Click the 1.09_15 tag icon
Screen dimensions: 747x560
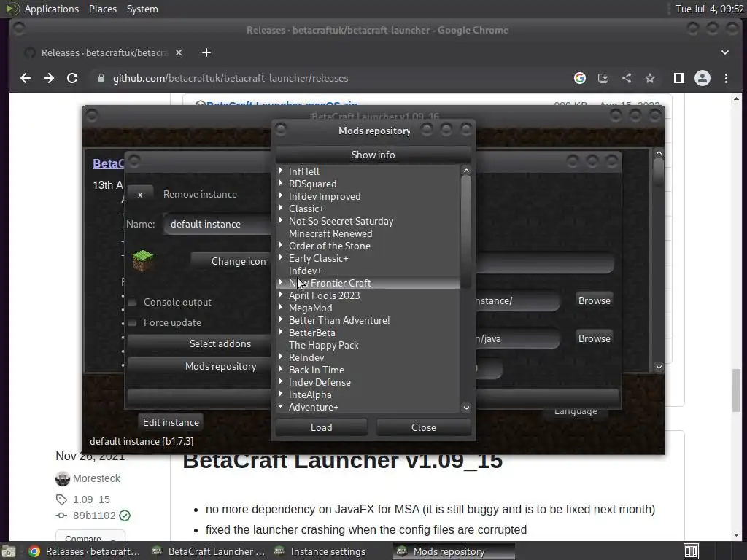(61, 499)
